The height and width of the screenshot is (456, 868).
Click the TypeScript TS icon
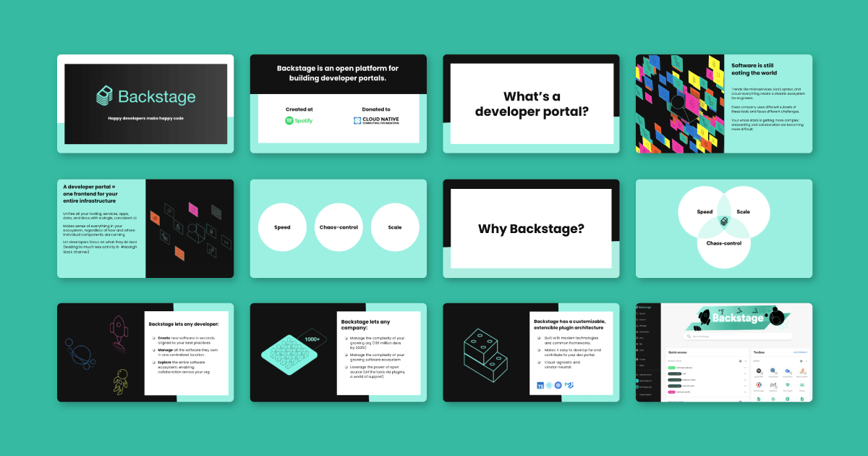[x=540, y=387]
